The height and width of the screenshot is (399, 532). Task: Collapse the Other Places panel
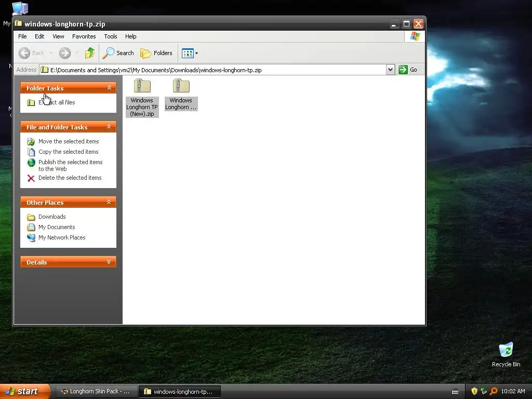(109, 202)
